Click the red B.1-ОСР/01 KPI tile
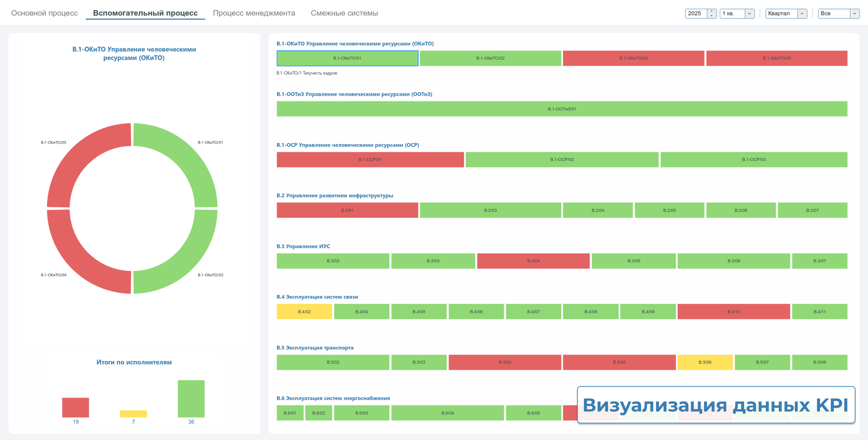 [x=370, y=159]
